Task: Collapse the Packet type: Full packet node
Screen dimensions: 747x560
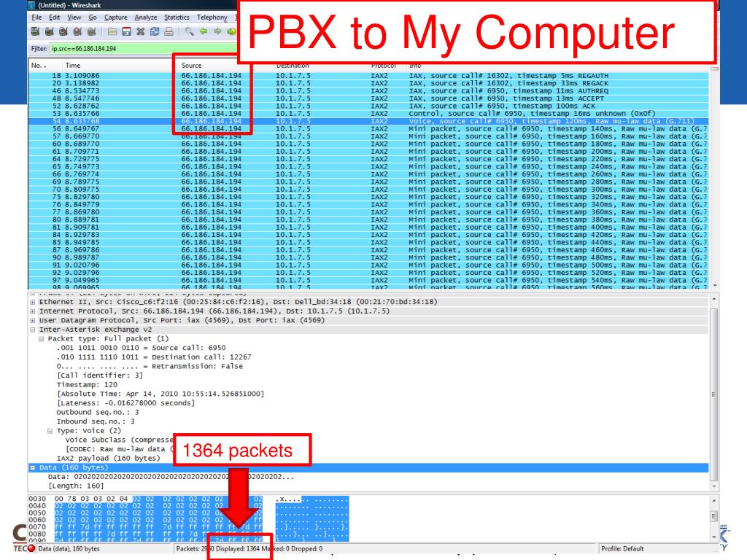Action: coord(41,339)
